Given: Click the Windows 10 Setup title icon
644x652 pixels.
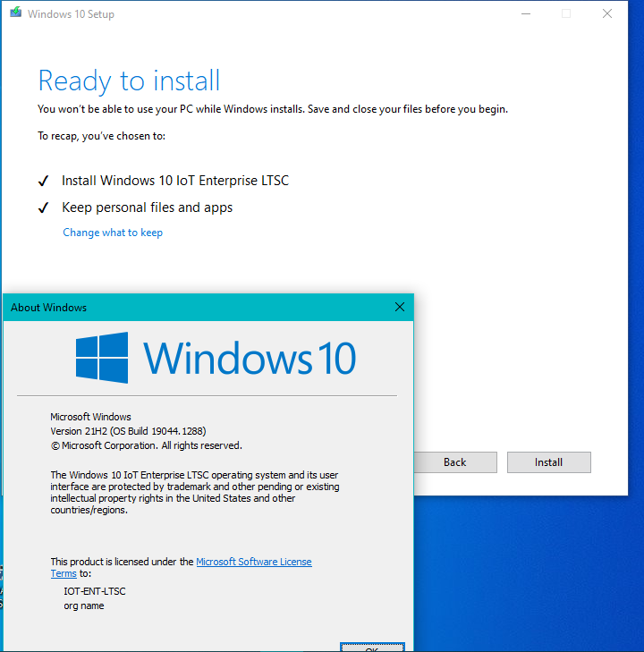Looking at the screenshot, I should point(16,13).
